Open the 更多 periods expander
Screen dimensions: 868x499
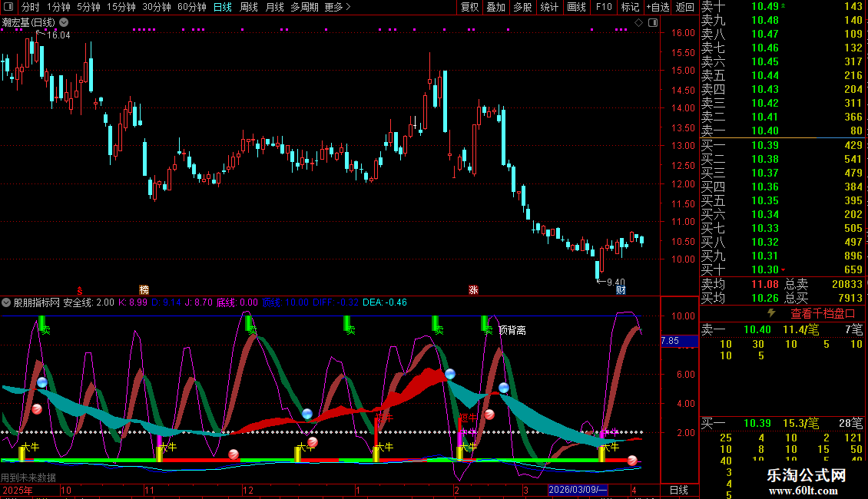(337, 7)
